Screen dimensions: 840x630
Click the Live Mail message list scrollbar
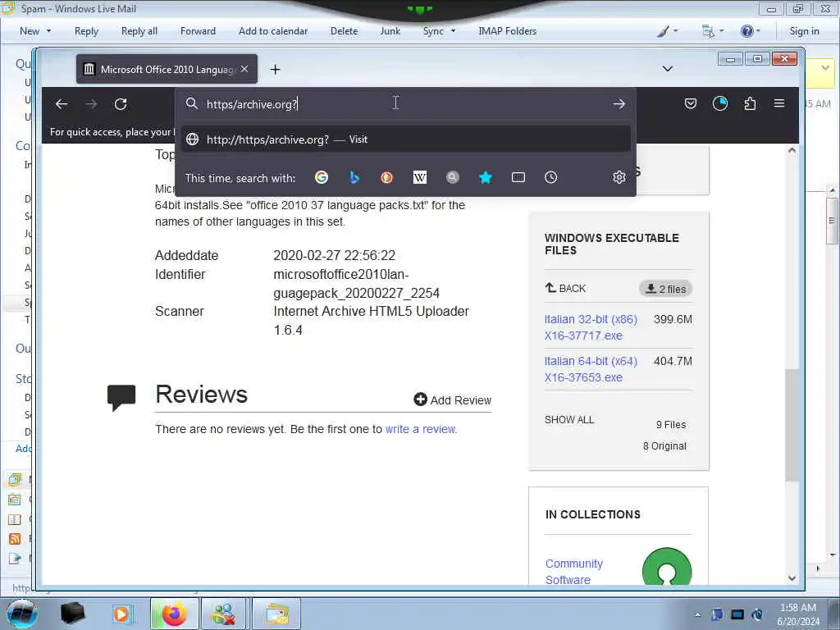click(x=832, y=221)
